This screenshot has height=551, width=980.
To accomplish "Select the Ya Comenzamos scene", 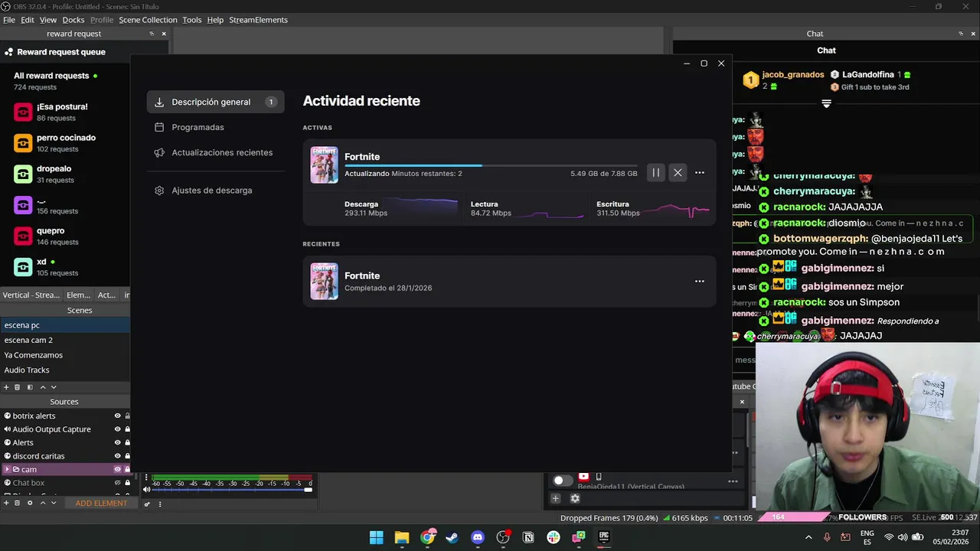I will (x=65, y=355).
